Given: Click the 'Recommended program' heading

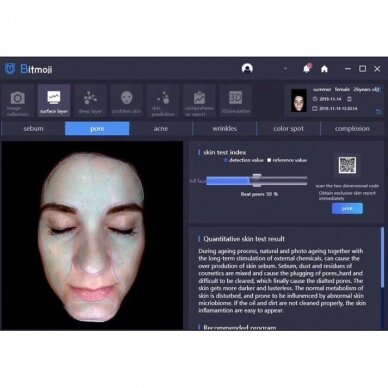Looking at the screenshot, I should 240,327.
